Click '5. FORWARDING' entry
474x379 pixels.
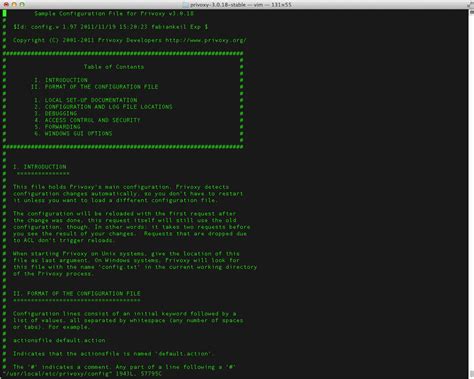57,127
